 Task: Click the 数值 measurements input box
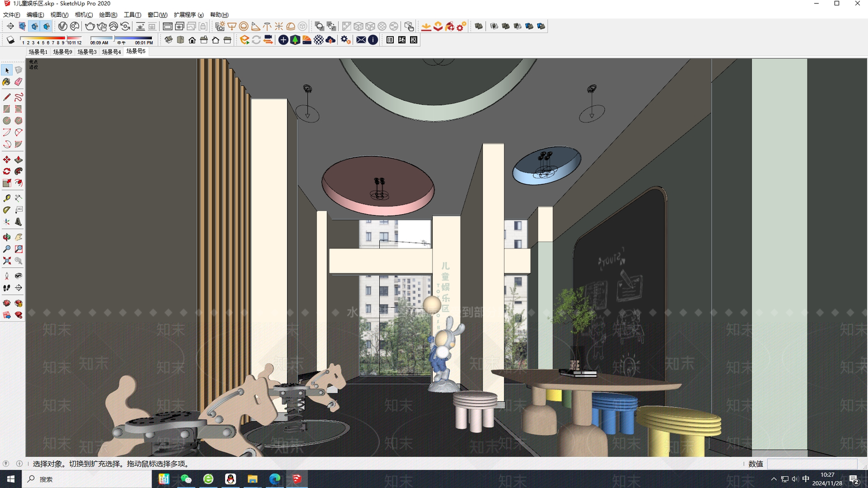point(812,464)
